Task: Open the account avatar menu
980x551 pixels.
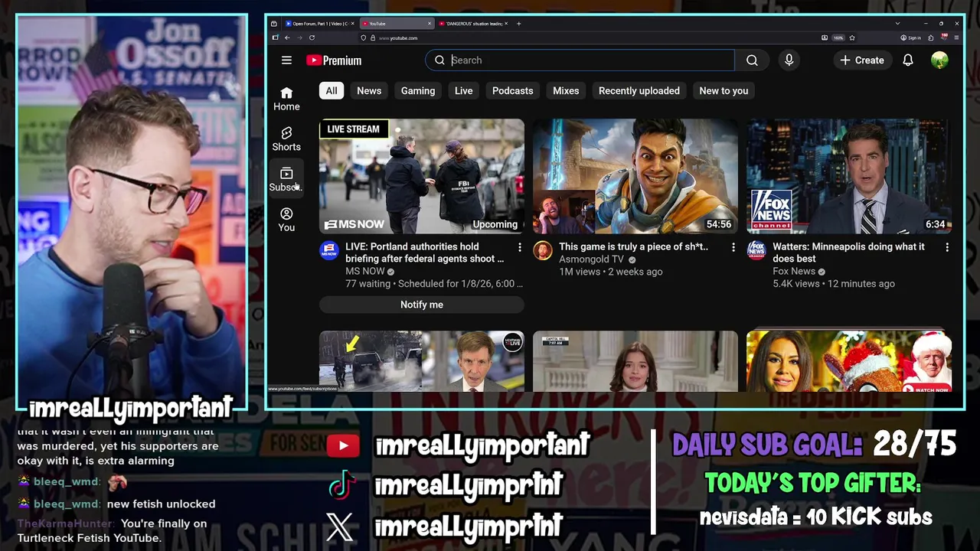Action: 939,60
